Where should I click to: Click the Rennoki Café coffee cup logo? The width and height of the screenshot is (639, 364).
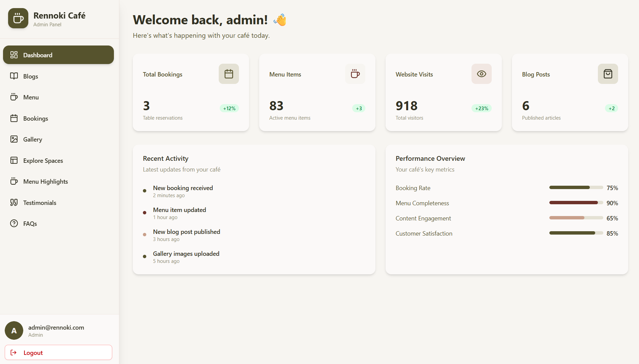[18, 18]
